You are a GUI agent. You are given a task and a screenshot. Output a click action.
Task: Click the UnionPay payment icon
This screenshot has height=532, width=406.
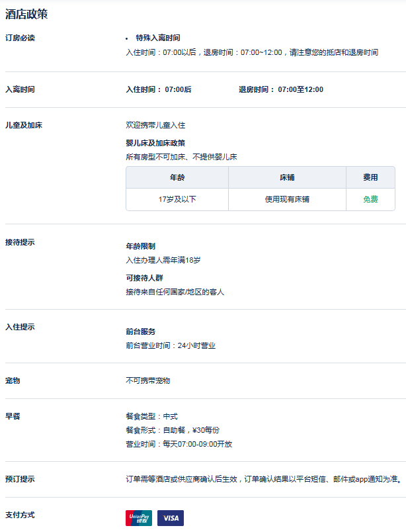coord(139,517)
